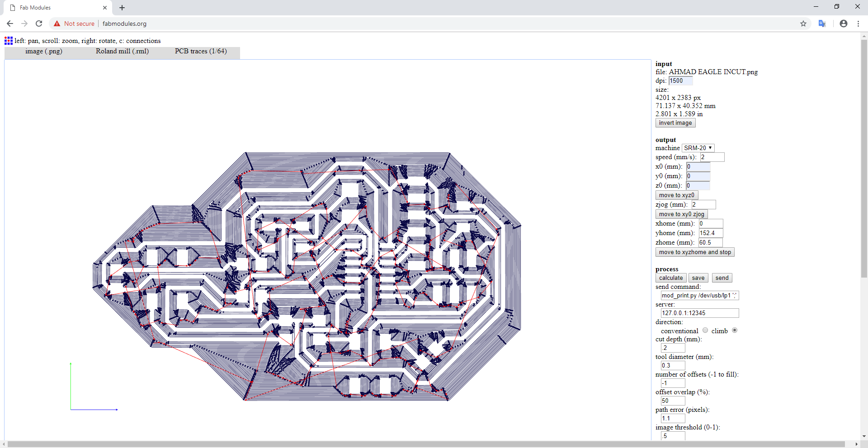
Task: Close the Fab Modules tab
Action: pyautogui.click(x=105, y=8)
